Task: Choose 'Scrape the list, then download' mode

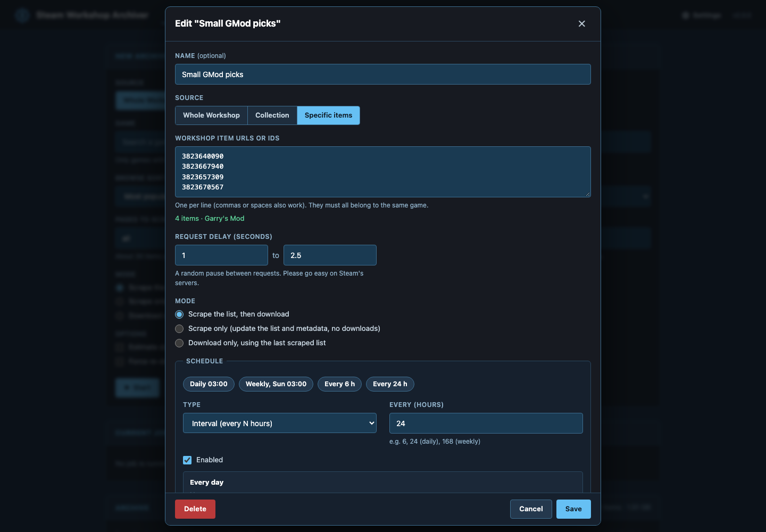Action: pos(179,314)
